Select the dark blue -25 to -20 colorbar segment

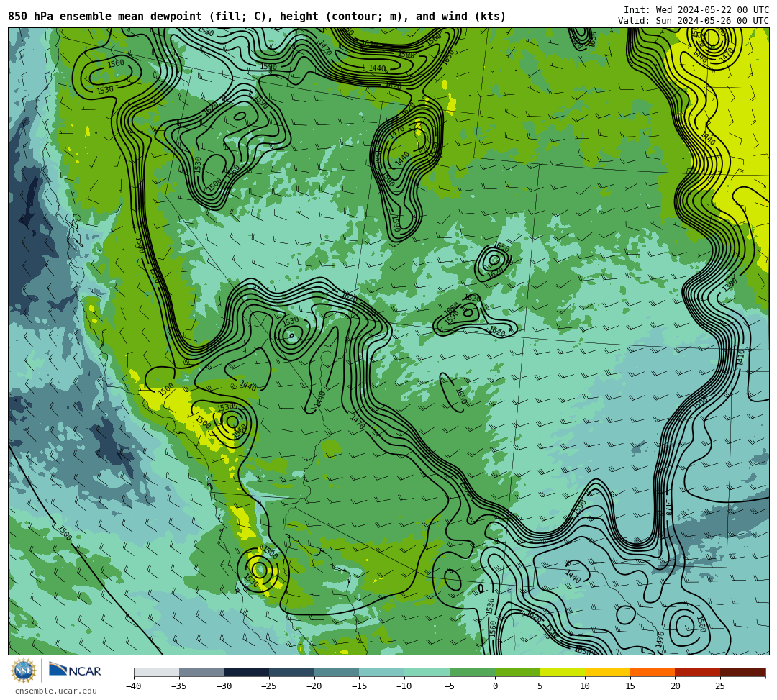click(292, 672)
